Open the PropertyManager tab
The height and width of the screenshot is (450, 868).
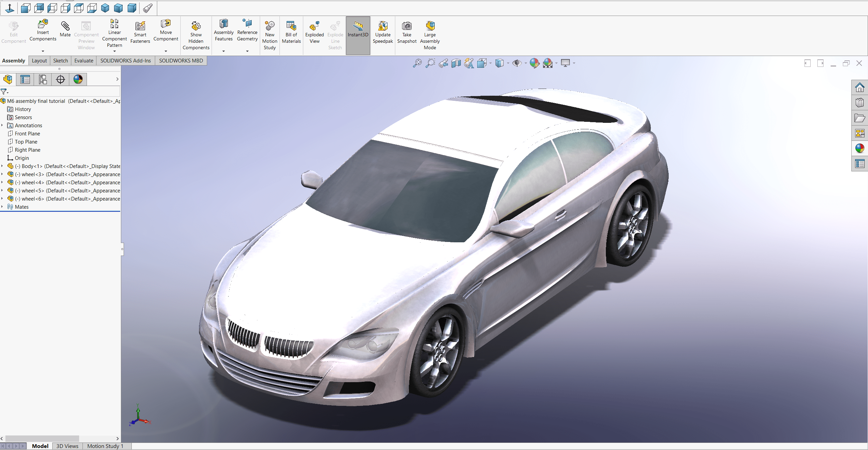point(25,79)
